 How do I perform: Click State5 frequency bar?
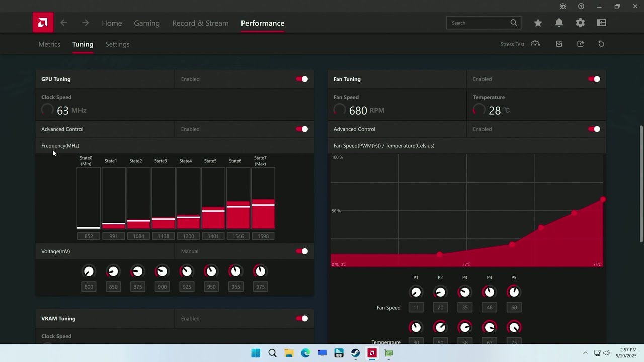(213, 198)
